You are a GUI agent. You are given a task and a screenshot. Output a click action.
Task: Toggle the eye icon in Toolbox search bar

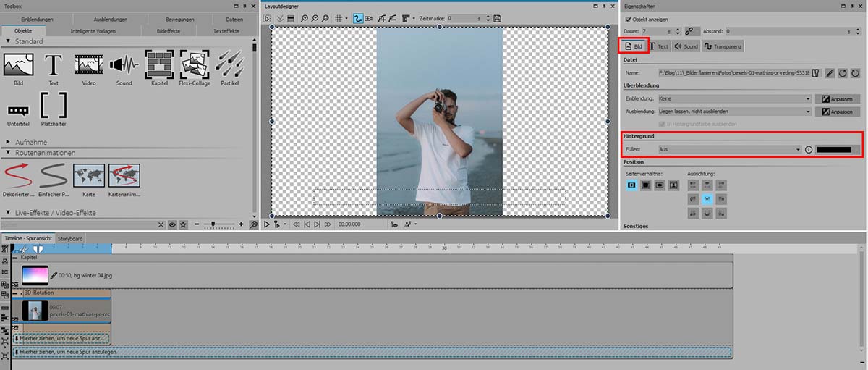[x=172, y=225]
